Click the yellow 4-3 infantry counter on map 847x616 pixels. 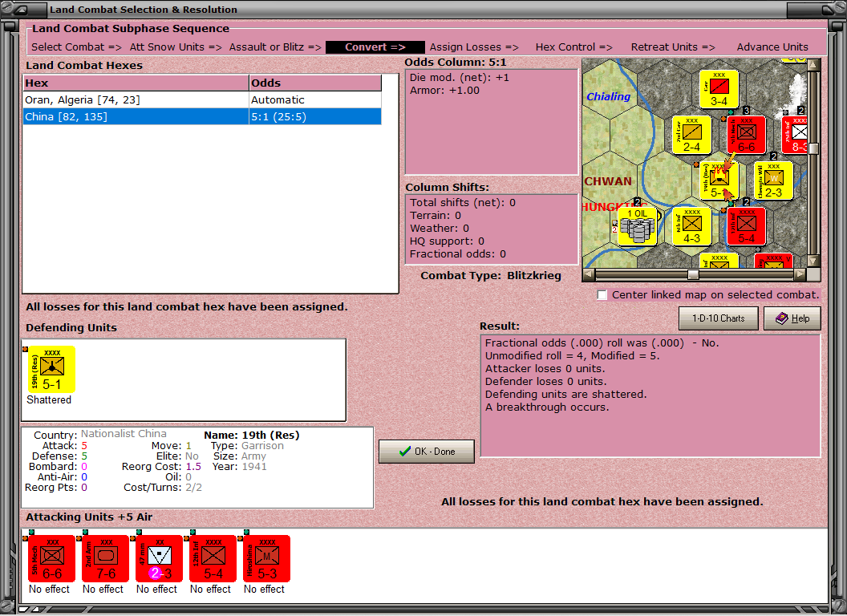click(691, 226)
